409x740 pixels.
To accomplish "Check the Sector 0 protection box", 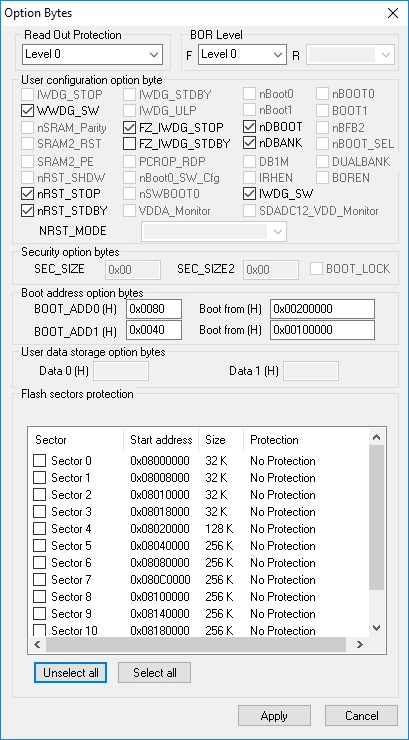I will [40, 461].
